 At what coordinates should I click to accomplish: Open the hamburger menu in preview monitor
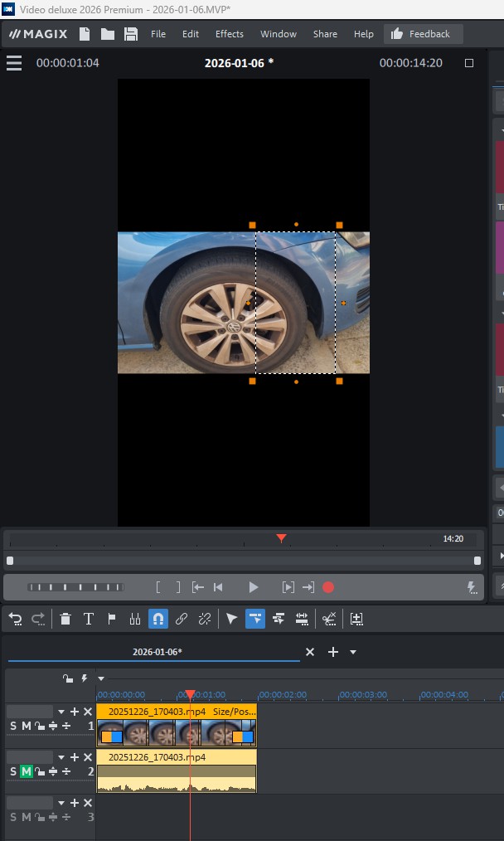point(14,63)
